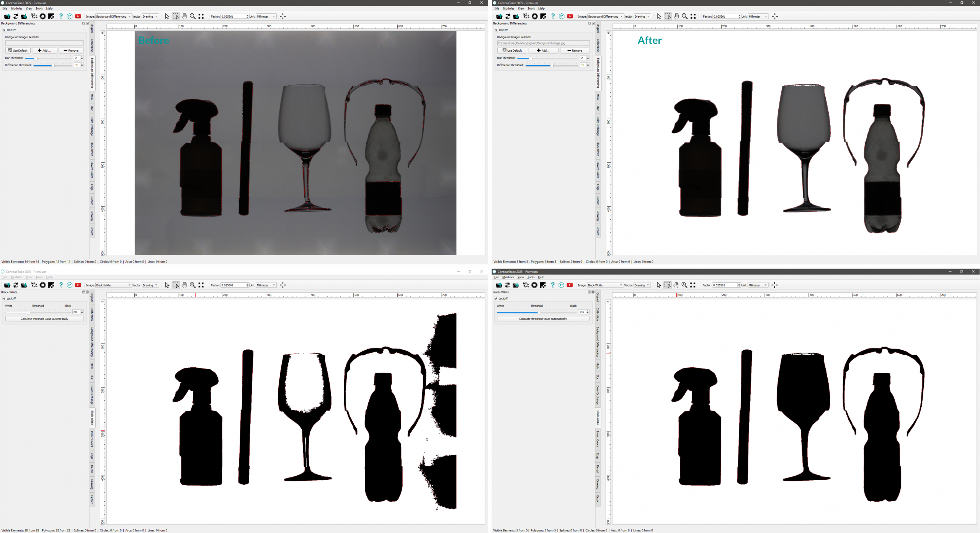Open Vector Drawing dropdown in bottom-left window

(x=150, y=285)
